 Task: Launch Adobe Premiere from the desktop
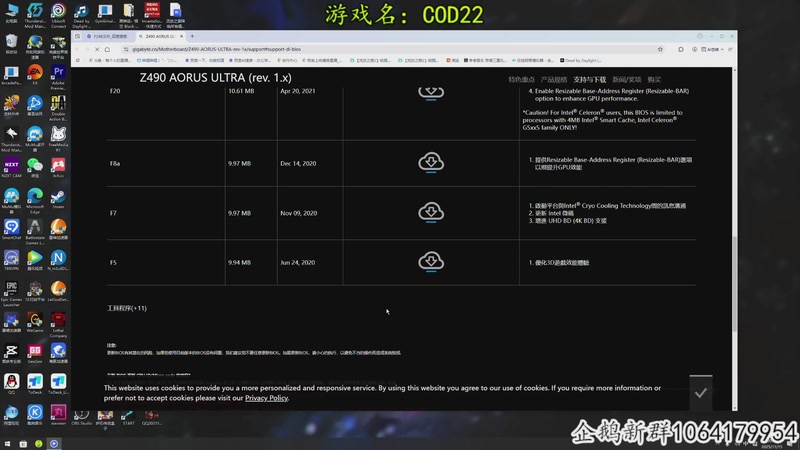click(58, 77)
